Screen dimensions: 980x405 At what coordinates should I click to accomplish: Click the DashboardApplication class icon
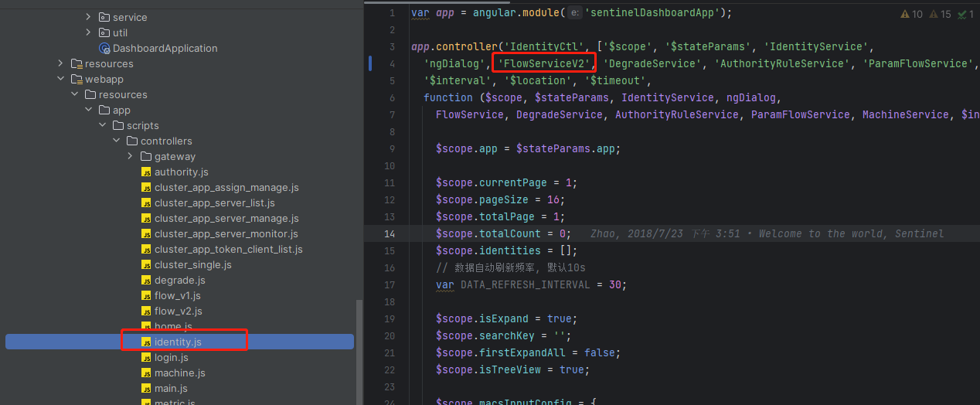(x=104, y=48)
